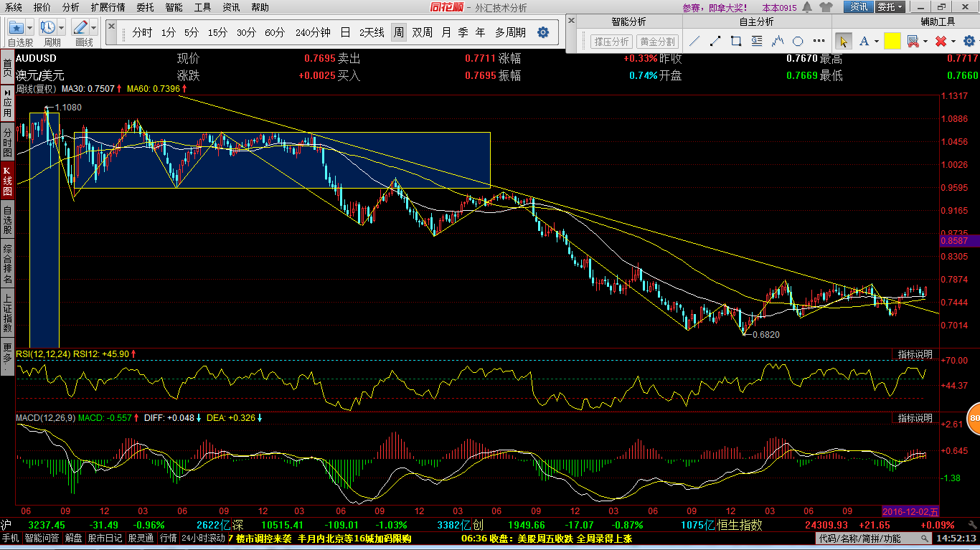Open RSI 指标说明 link

click(915, 354)
